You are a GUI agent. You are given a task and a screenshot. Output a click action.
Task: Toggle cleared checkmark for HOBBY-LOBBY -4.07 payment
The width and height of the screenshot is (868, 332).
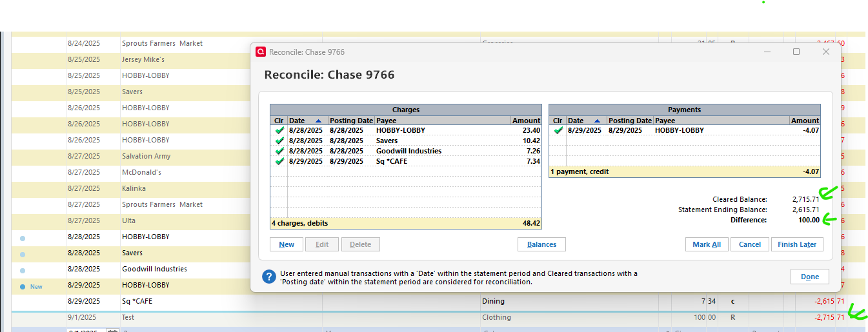pyautogui.click(x=558, y=130)
